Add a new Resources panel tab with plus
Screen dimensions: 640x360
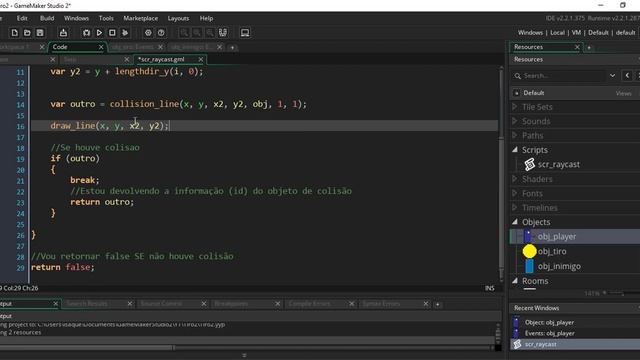[589, 48]
